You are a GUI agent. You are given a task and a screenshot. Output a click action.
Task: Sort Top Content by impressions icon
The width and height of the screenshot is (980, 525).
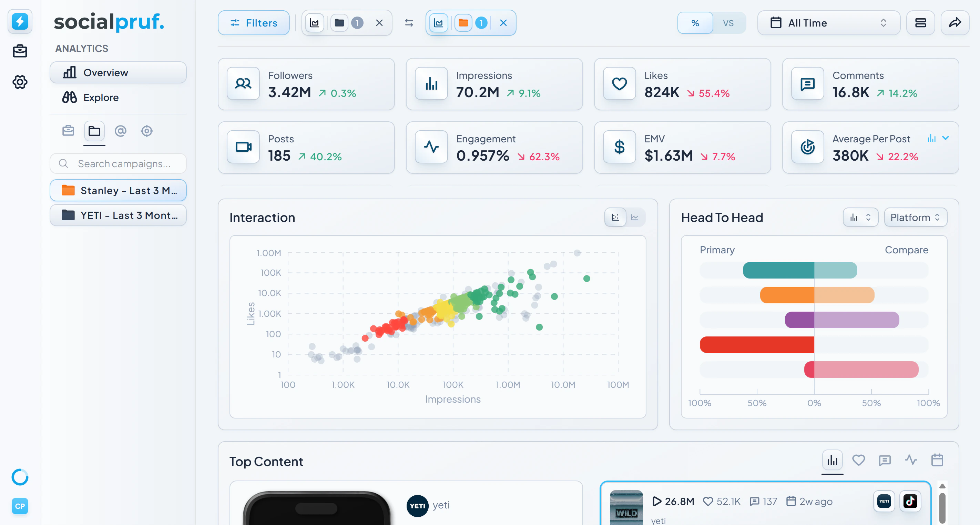click(833, 460)
